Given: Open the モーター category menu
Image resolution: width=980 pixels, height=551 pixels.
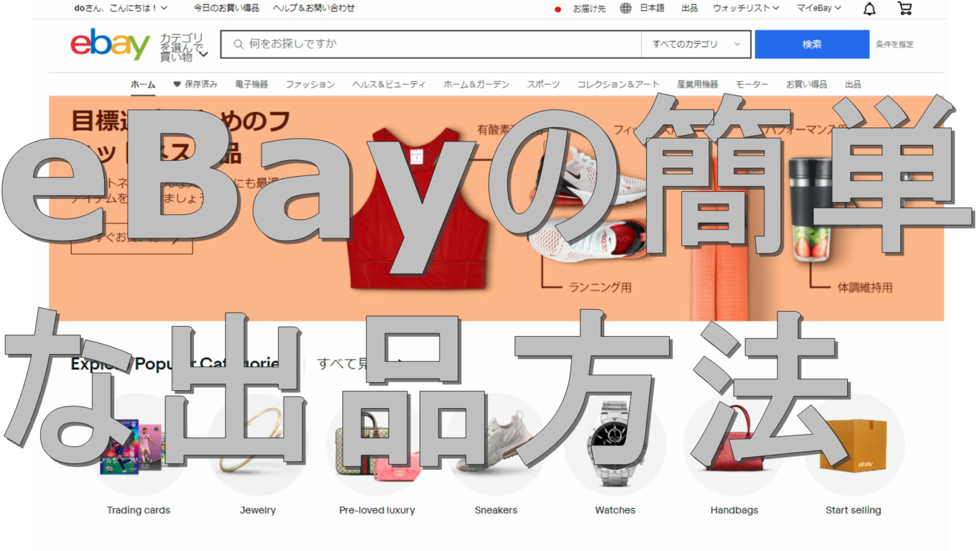Looking at the screenshot, I should (752, 84).
